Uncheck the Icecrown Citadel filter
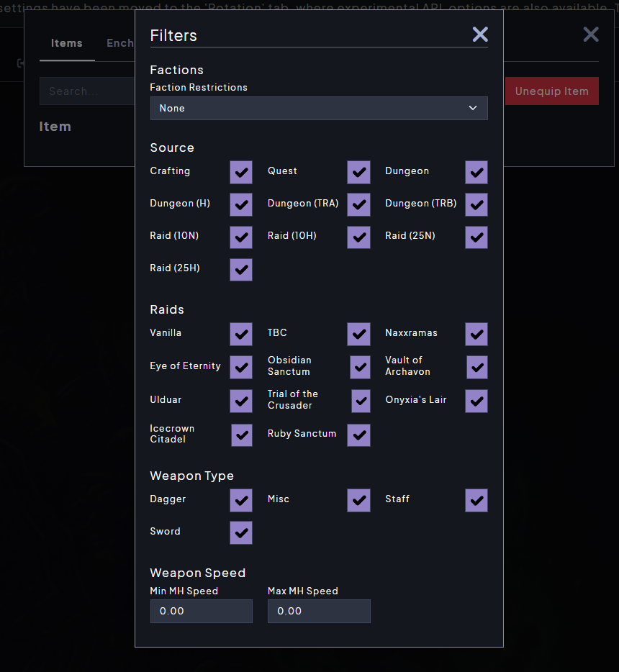Image resolution: width=619 pixels, height=672 pixels. 241,435
